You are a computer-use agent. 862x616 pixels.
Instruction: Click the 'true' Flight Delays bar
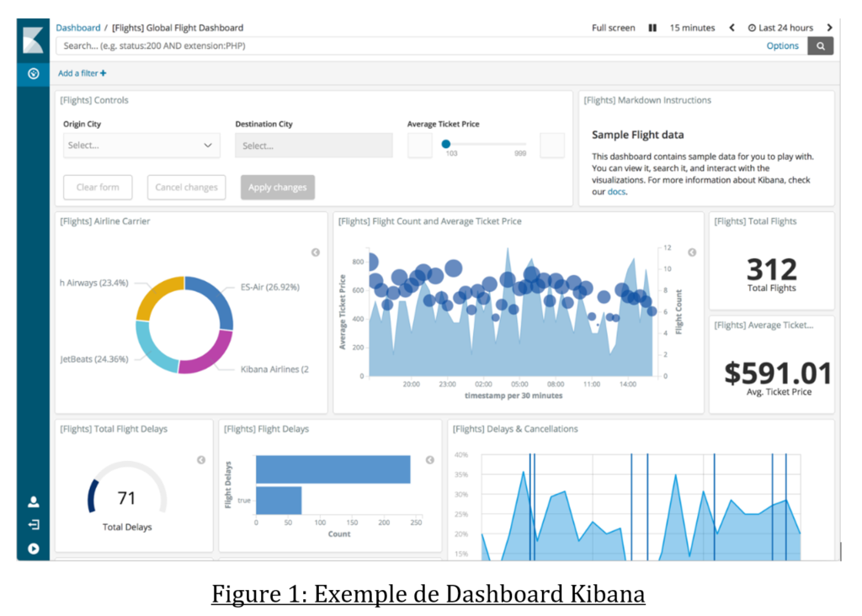tap(279, 501)
